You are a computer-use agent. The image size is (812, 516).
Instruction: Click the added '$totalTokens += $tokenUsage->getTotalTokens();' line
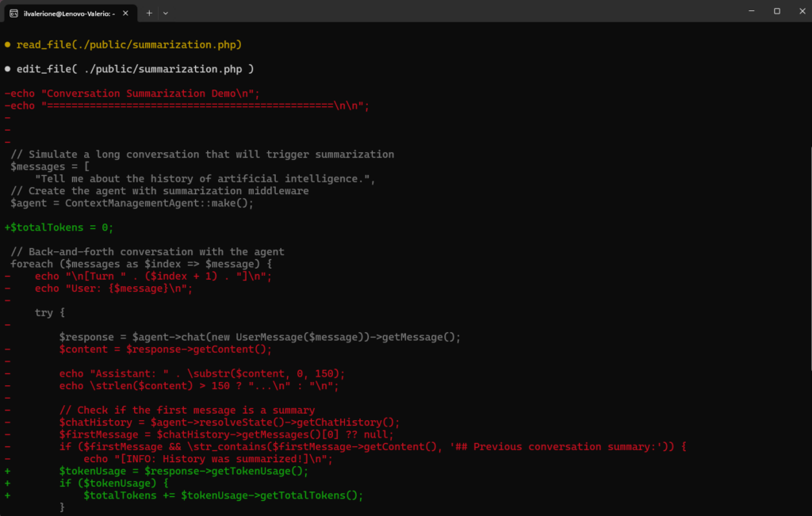pos(223,496)
